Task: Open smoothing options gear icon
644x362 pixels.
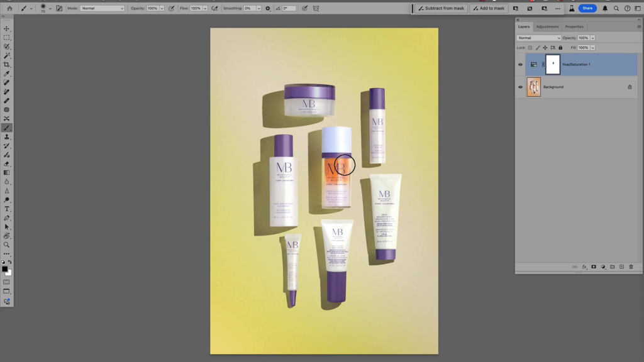Action: click(x=268, y=8)
